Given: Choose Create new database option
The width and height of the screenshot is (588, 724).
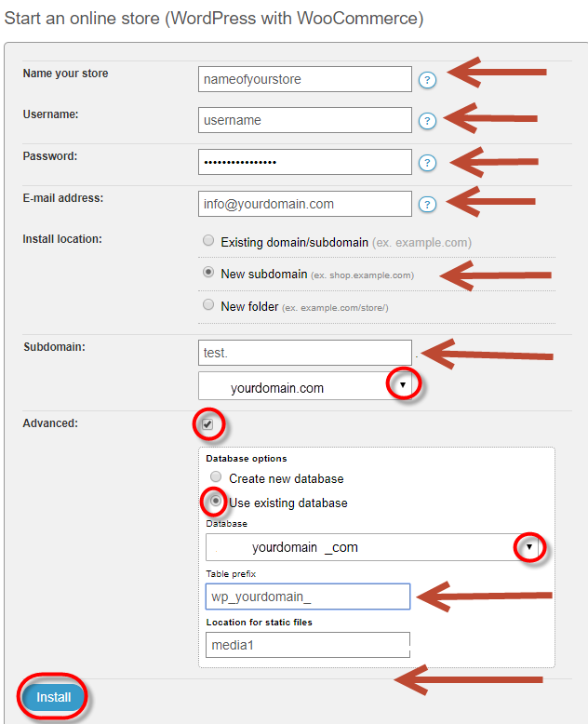Looking at the screenshot, I should click(216, 476).
